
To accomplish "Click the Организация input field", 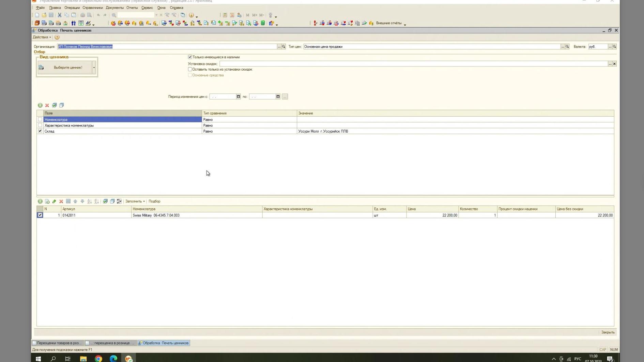I will tap(167, 47).
